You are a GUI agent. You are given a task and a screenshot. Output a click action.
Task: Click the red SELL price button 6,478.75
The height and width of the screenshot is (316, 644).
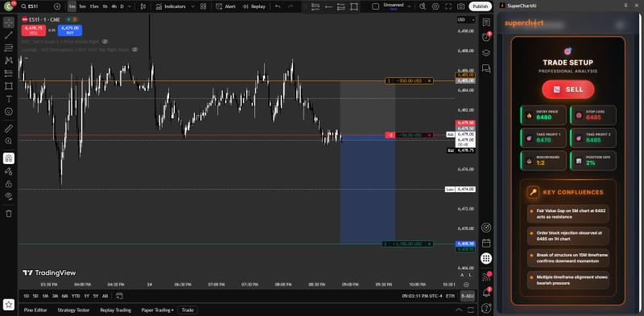tap(34, 30)
